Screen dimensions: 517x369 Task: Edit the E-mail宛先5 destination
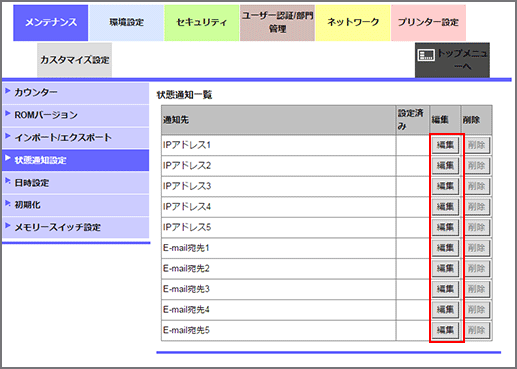coord(445,330)
